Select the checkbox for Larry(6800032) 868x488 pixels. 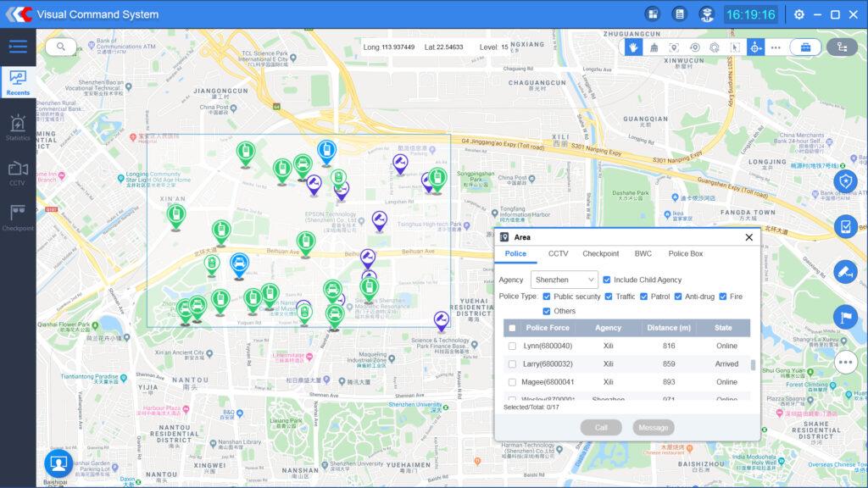click(511, 364)
